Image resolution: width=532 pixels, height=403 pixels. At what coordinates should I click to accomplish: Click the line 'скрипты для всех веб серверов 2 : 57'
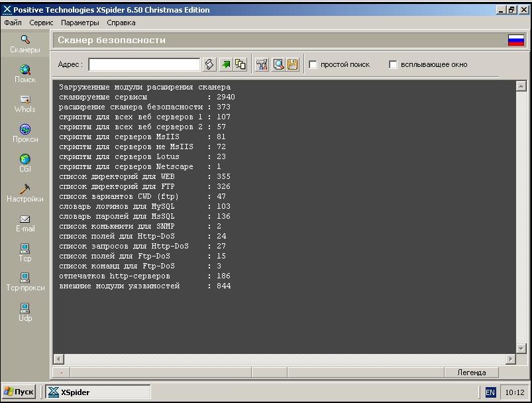(142, 127)
